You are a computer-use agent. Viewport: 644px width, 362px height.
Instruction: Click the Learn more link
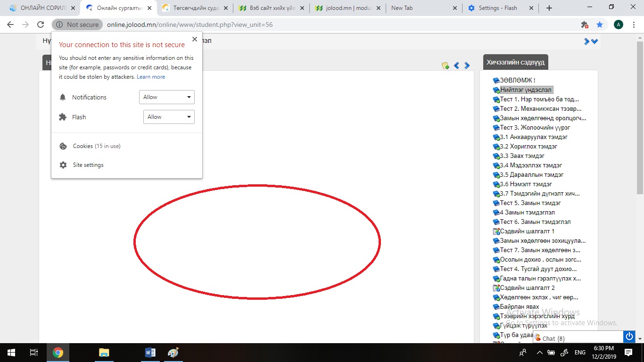pos(151,77)
